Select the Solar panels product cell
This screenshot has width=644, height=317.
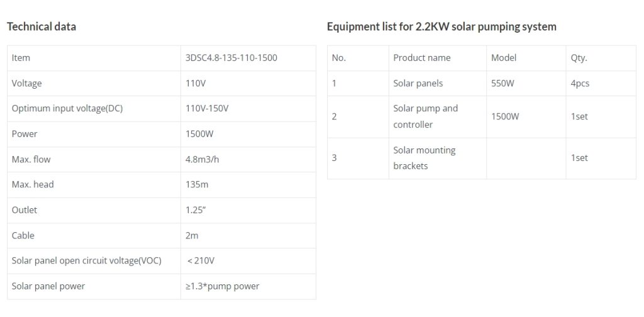(438, 84)
